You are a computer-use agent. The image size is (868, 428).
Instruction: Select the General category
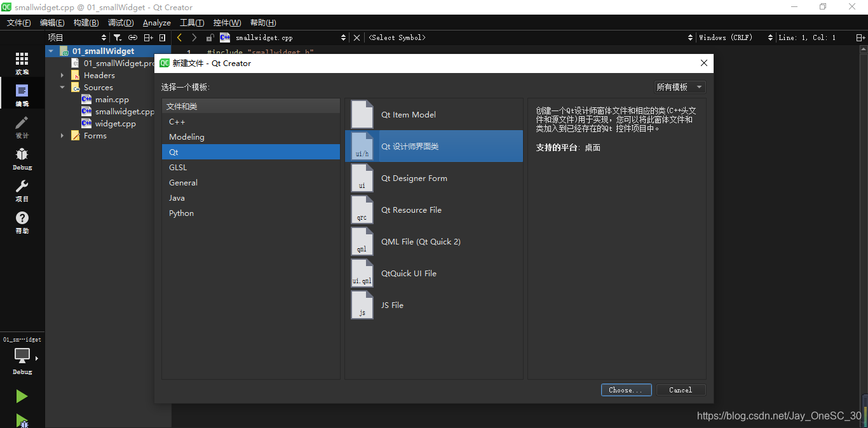pos(251,182)
